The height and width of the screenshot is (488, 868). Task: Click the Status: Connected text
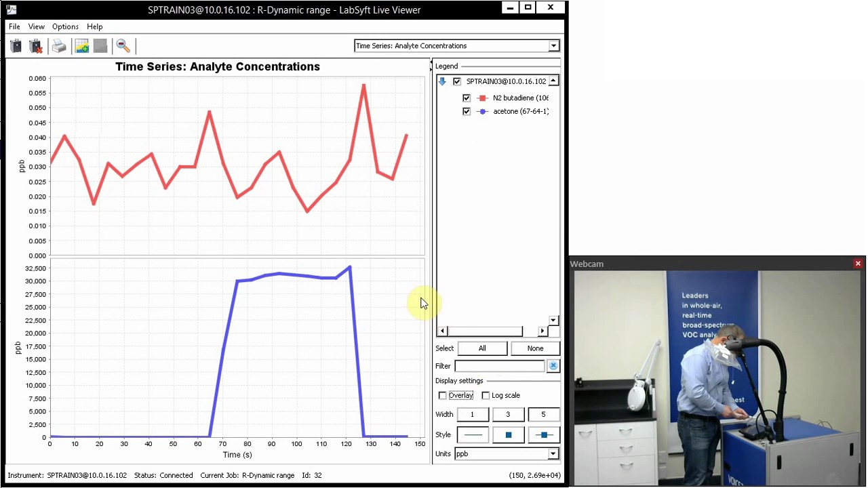163,476
